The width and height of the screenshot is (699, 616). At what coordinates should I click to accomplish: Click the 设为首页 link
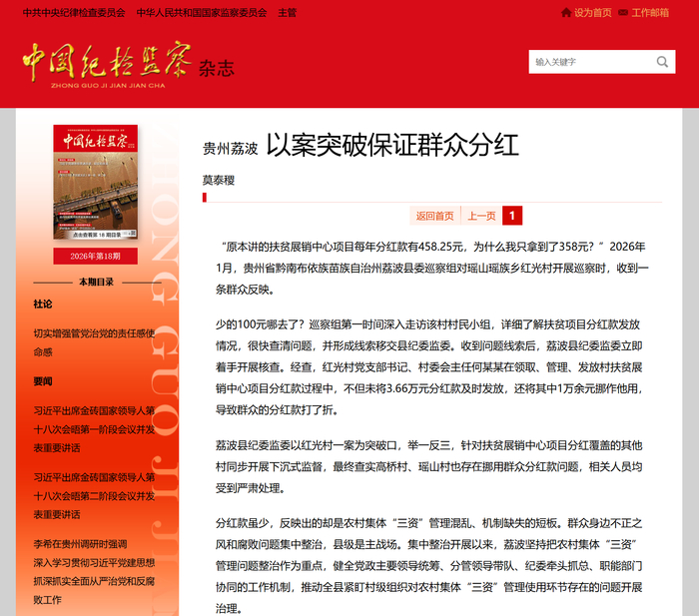coord(592,13)
